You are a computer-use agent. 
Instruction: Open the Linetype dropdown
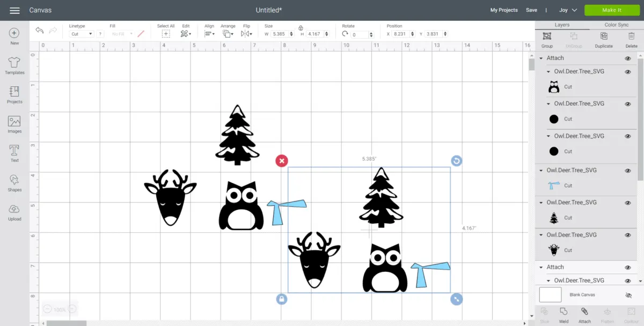point(82,34)
